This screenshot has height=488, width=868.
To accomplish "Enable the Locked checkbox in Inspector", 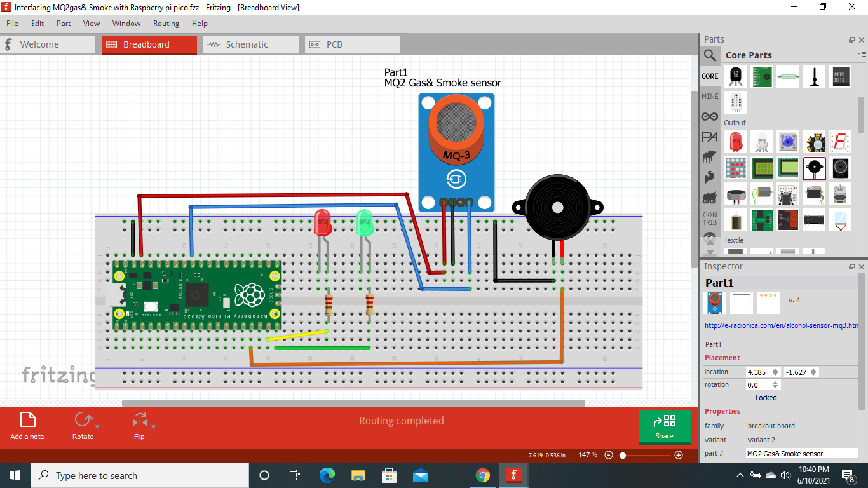I will tap(750, 397).
